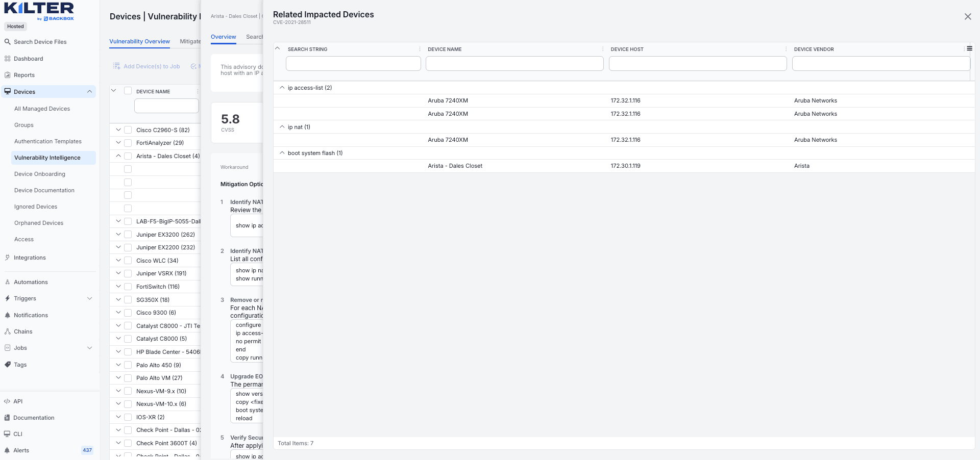This screenshot has width=980, height=460.
Task: Click the Tags label icon
Action: (7, 365)
